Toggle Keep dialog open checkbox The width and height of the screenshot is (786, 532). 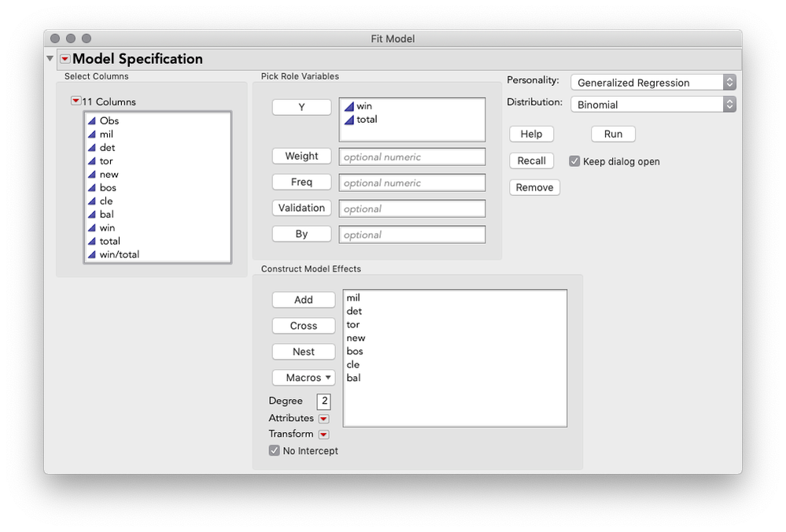[x=574, y=161]
